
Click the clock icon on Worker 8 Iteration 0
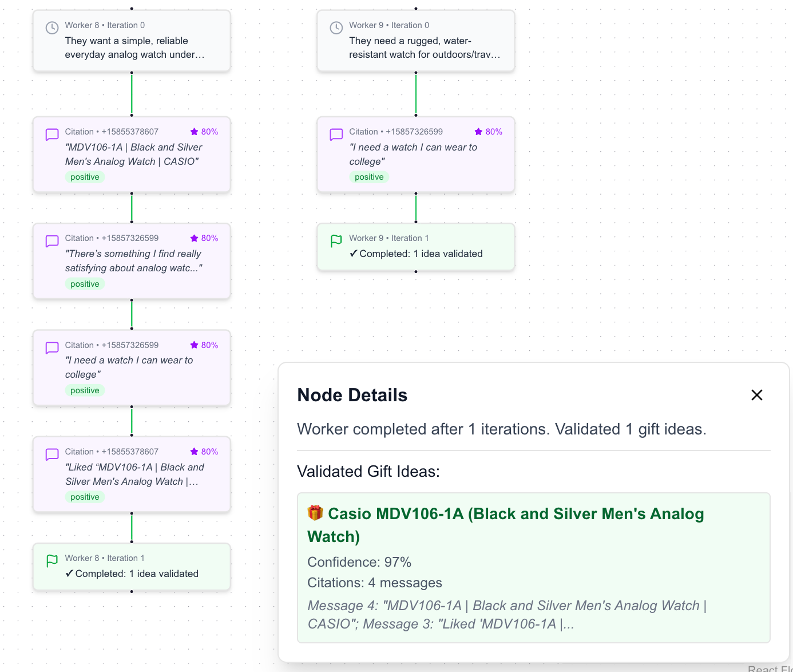tap(52, 27)
